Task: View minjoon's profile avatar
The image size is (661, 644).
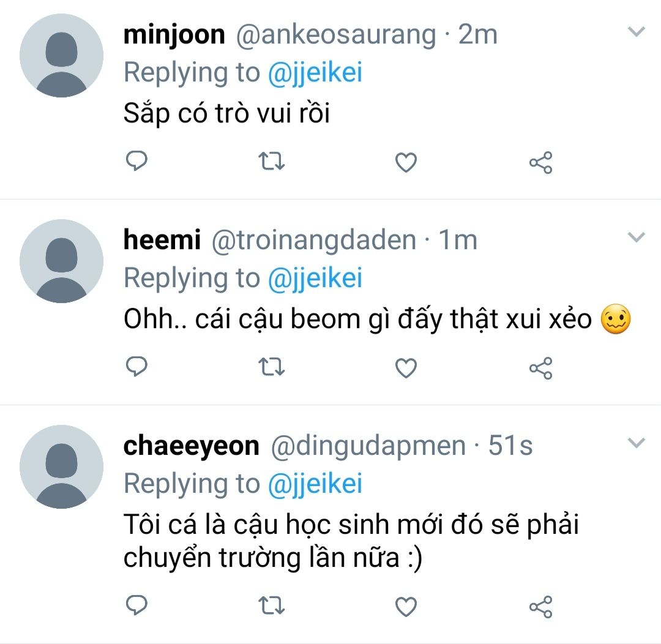Action: tap(62, 56)
